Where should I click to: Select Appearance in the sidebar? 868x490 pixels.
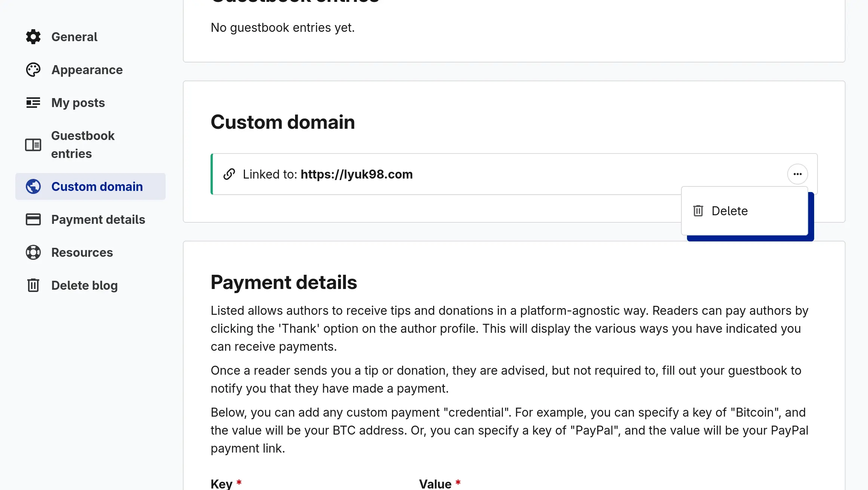point(87,70)
